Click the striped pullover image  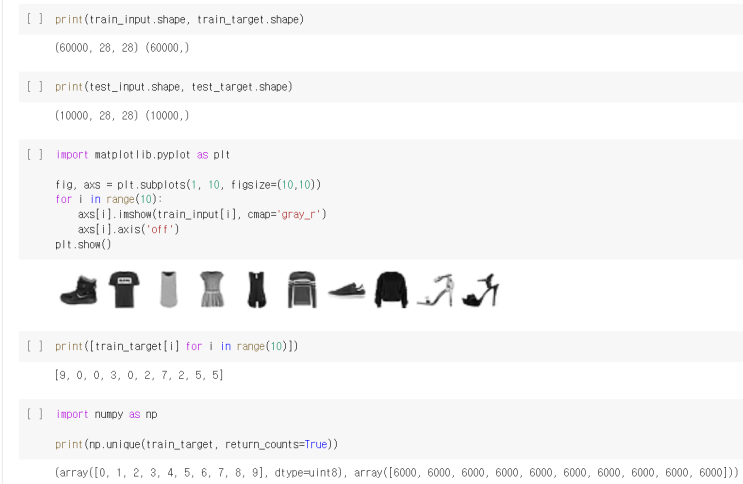point(301,289)
